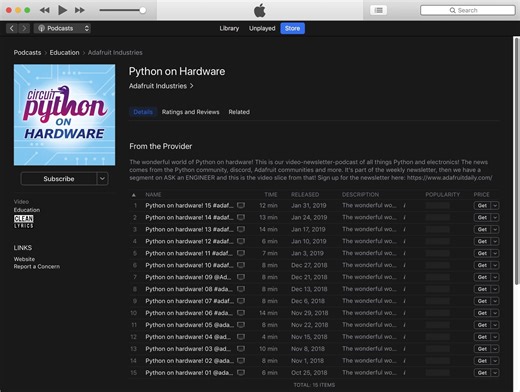The image size is (520, 392).
Task: Open the list view icon near search
Action: tap(379, 10)
